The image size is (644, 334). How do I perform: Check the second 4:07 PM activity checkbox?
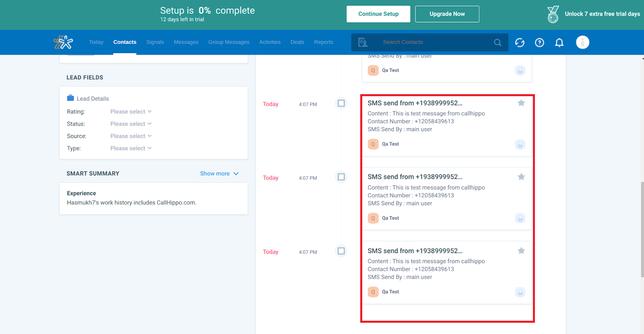341,177
